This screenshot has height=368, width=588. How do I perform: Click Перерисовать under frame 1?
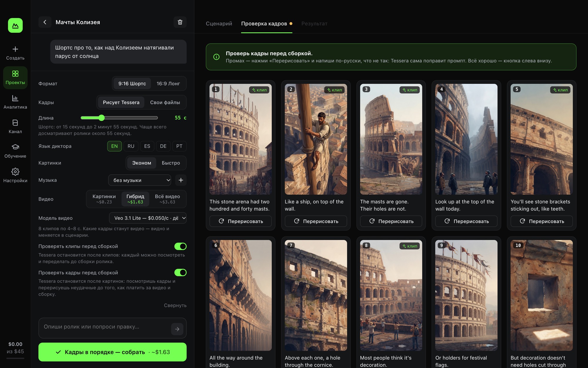tap(240, 221)
